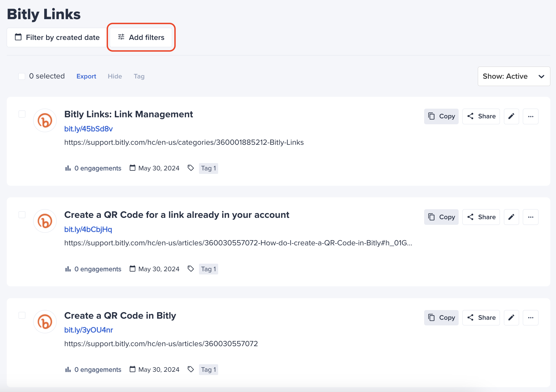Select checkbox for Bitly Links: Link Management

tap(22, 114)
